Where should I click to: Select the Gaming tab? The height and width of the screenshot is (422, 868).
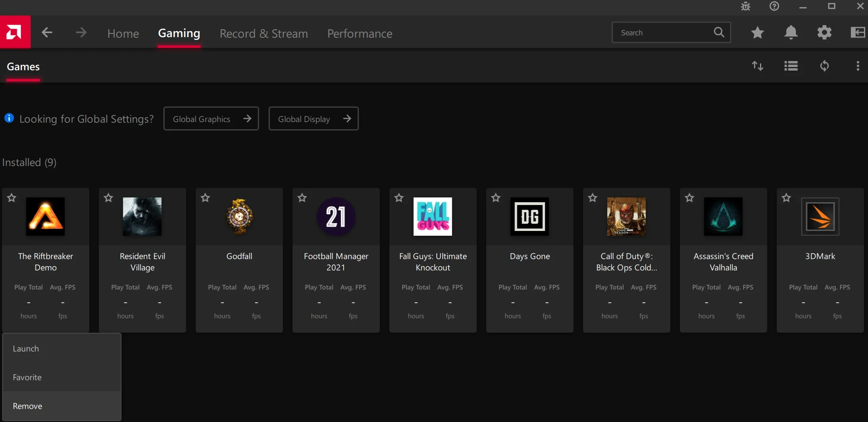[179, 34]
